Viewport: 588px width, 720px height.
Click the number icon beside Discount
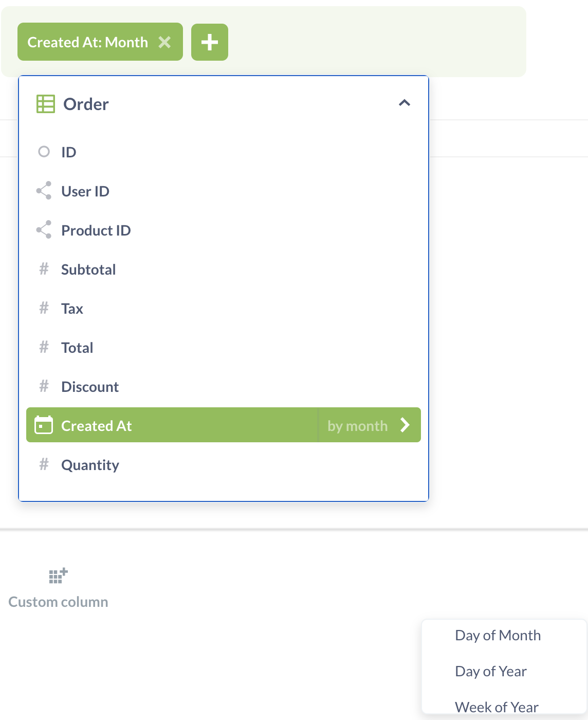[x=44, y=386]
